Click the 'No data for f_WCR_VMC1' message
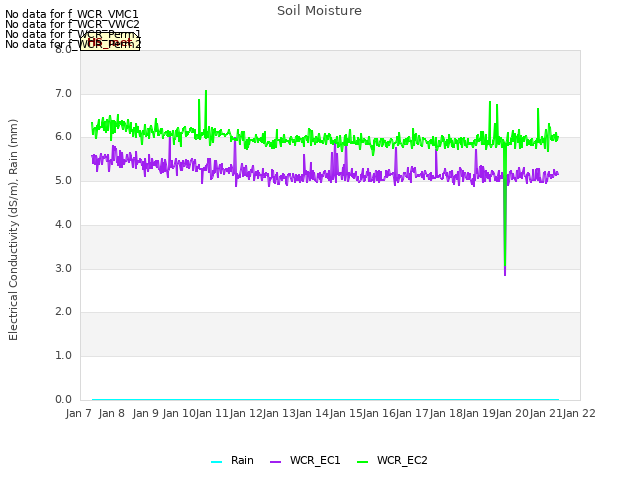The width and height of the screenshot is (640, 480). (72, 14)
